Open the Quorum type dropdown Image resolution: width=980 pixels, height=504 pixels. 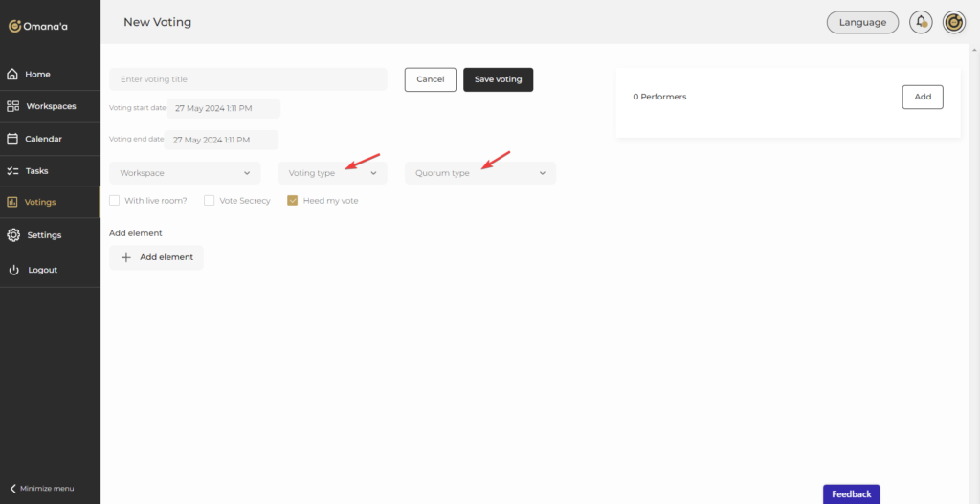pyautogui.click(x=479, y=173)
